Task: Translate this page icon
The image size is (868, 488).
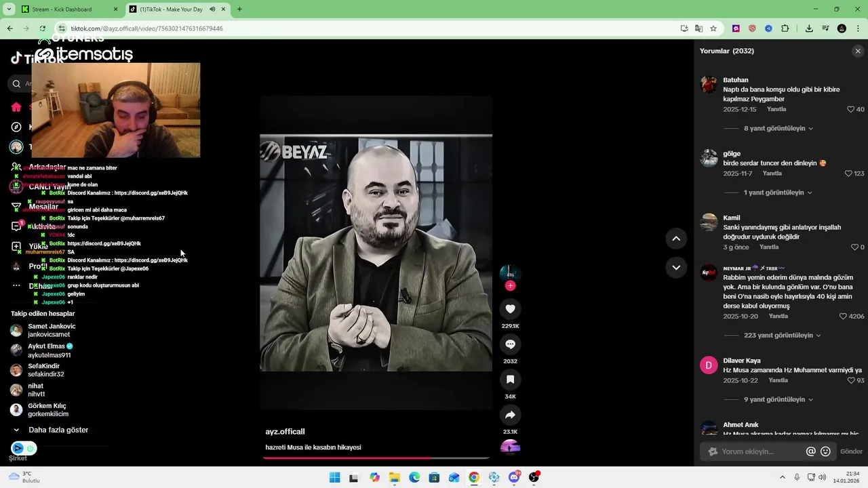Action: [x=698, y=28]
